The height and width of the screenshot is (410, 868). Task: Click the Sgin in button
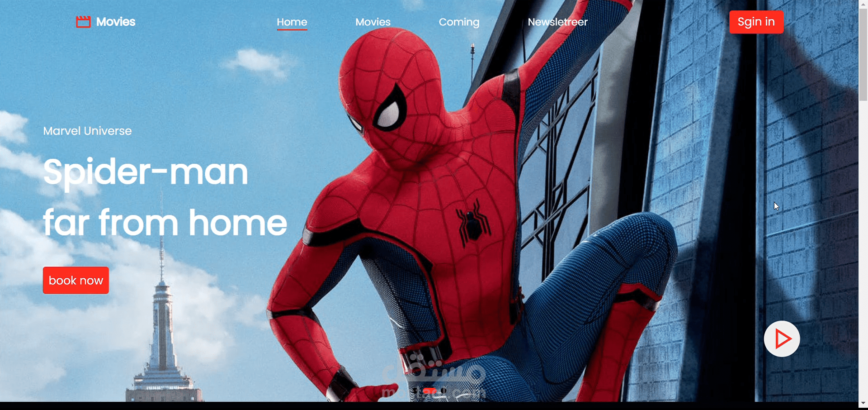pos(756,22)
